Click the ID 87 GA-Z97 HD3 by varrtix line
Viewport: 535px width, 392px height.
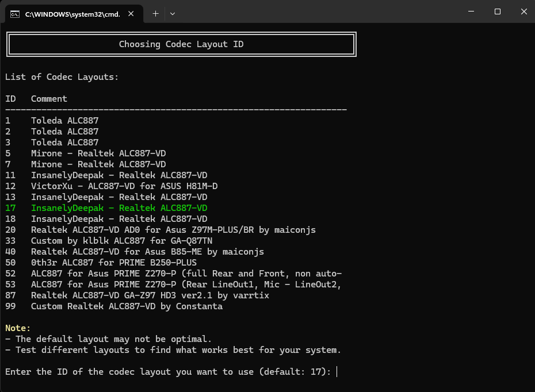click(x=150, y=295)
